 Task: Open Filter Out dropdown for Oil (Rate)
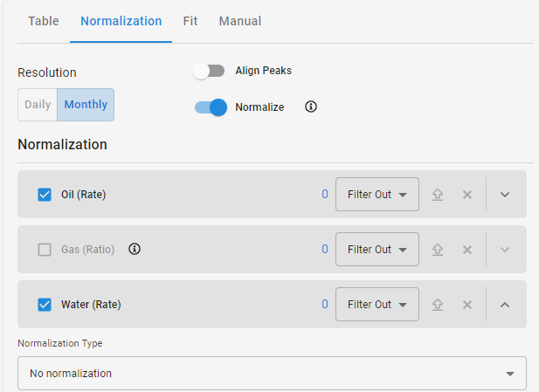pyautogui.click(x=377, y=195)
